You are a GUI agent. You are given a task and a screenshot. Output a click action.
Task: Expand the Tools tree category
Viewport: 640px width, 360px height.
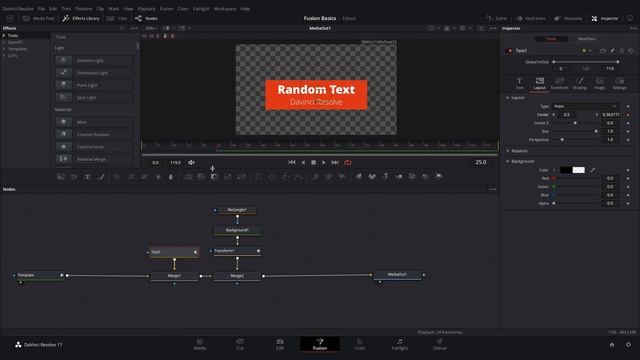[4, 36]
